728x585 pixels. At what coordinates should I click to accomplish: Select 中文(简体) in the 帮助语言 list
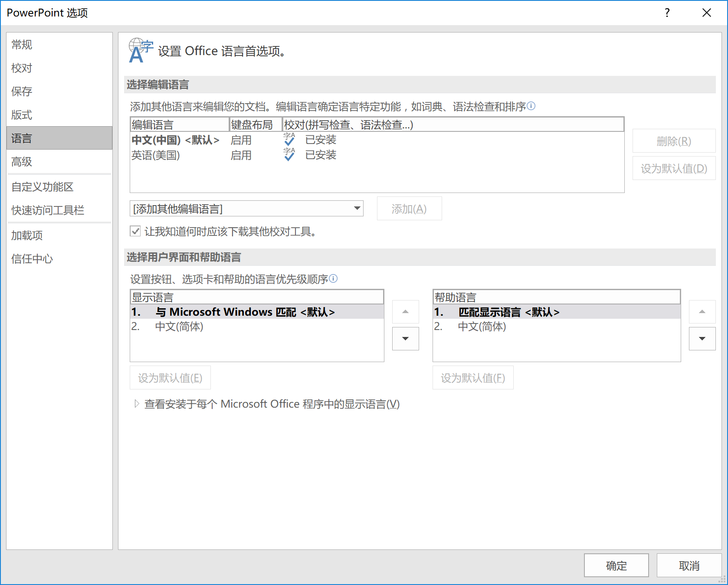(x=557, y=326)
